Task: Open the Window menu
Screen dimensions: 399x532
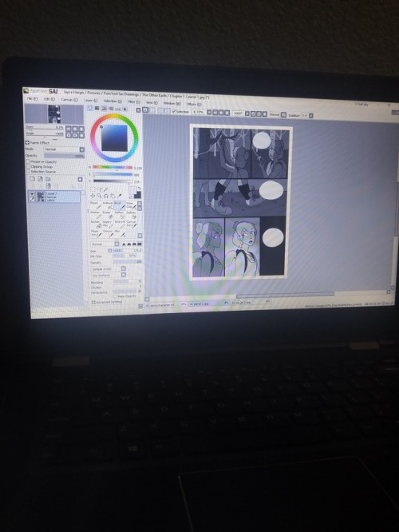Action: click(172, 103)
